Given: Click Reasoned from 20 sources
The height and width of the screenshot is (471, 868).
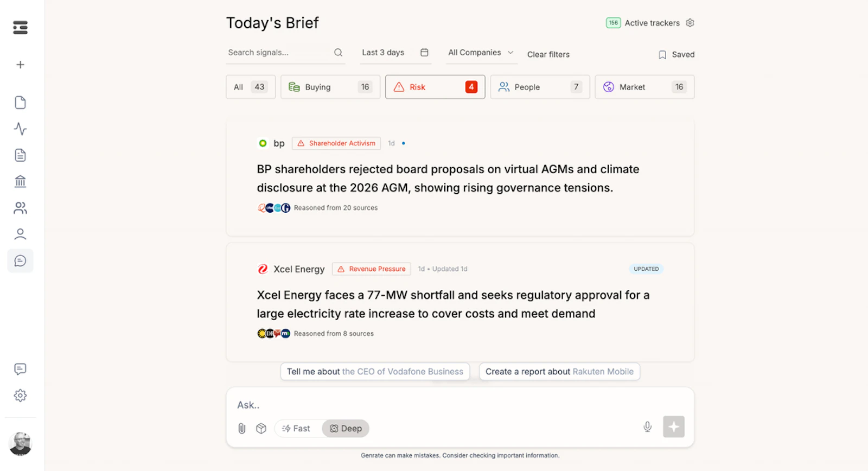Looking at the screenshot, I should 336,208.
